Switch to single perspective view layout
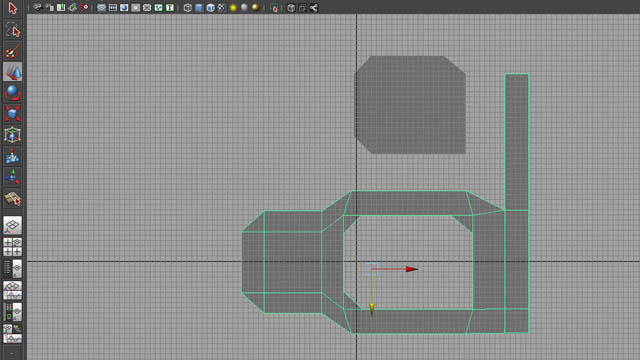 click(x=12, y=225)
